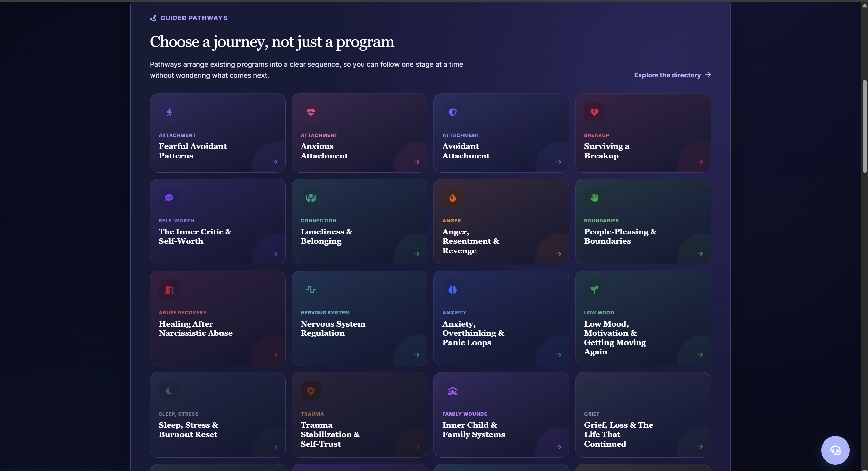Click the arrow on Inner Child & Family Systems card
This screenshot has height=471, width=868.
pyautogui.click(x=559, y=447)
